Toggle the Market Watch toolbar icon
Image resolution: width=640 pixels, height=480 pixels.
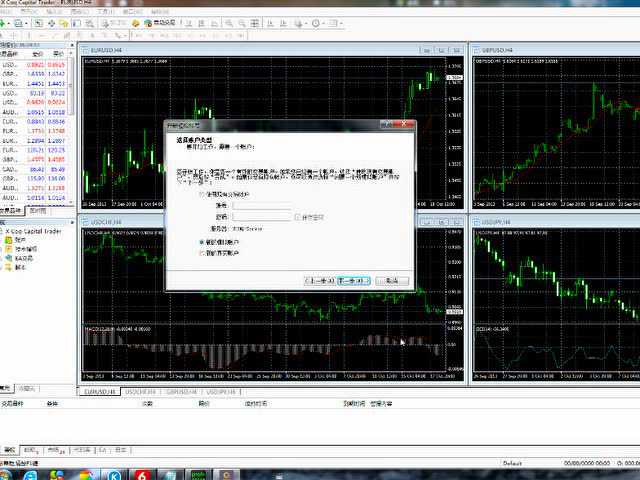(38, 24)
